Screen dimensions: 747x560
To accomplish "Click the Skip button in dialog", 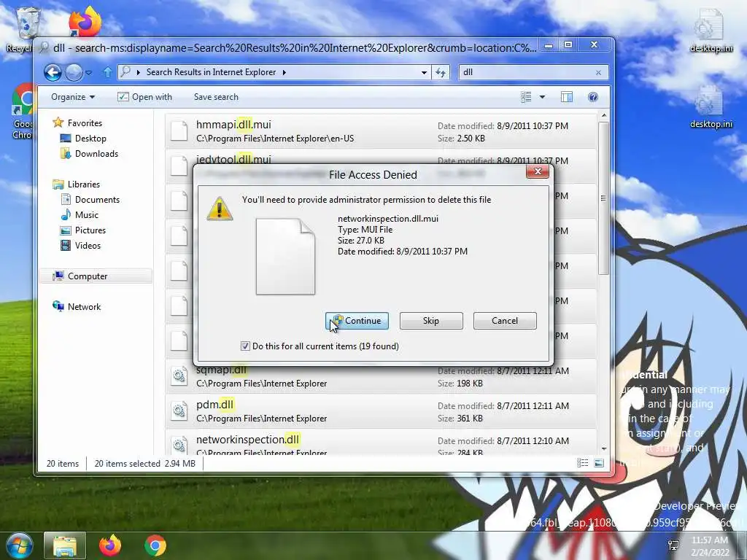I will (430, 321).
